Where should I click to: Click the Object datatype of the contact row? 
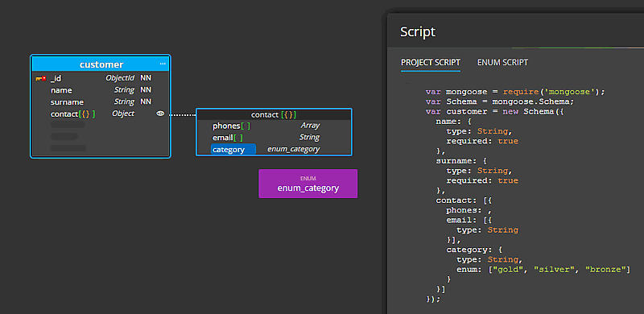click(x=123, y=114)
